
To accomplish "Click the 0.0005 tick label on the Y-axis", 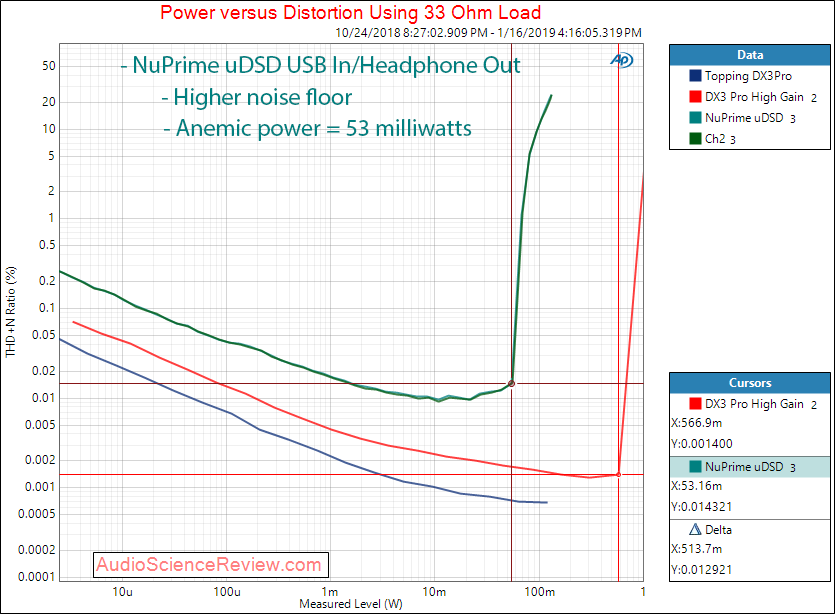I will (37, 514).
